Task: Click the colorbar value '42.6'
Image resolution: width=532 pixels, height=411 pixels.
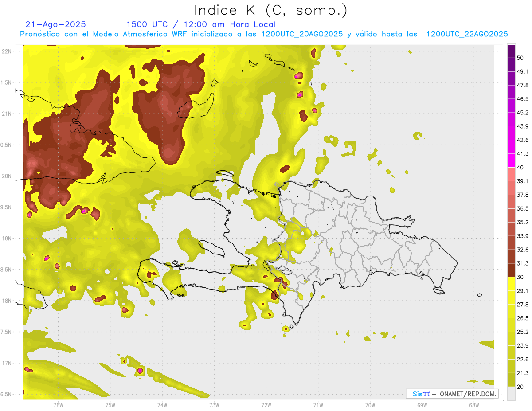Action: click(x=523, y=140)
